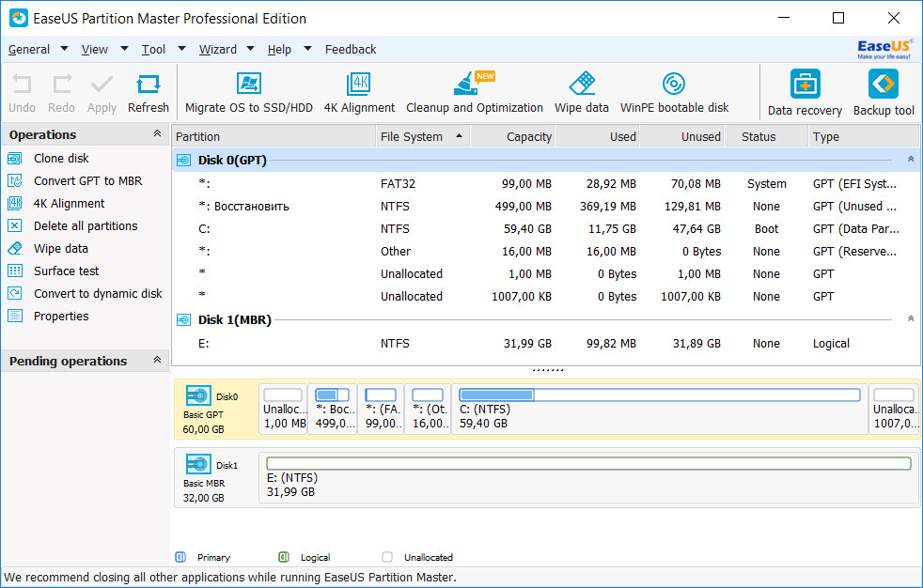Collapse the Pending operations panel
923x588 pixels.
157,359
